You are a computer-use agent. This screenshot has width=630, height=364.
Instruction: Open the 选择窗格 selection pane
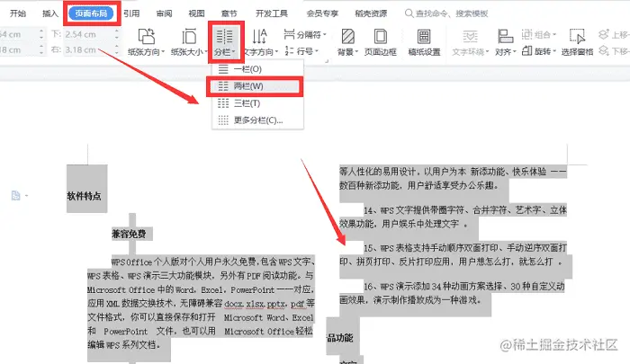578,41
